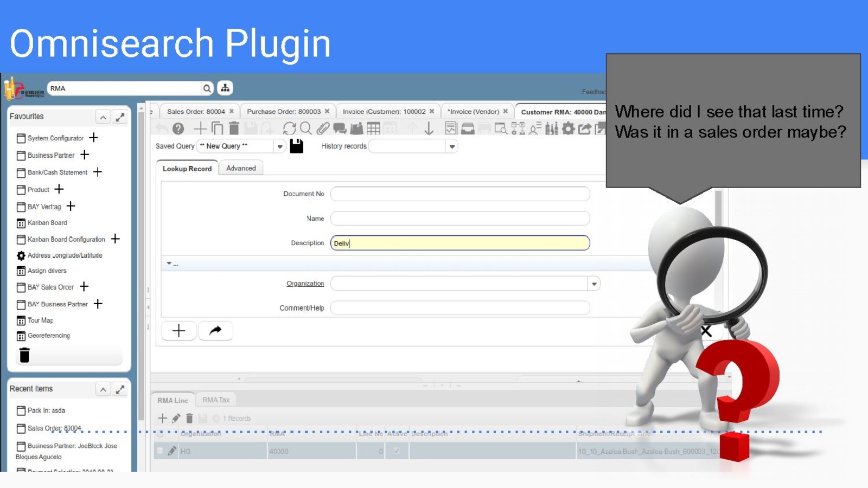
Task: Open the History records dropdown
Action: 452,146
